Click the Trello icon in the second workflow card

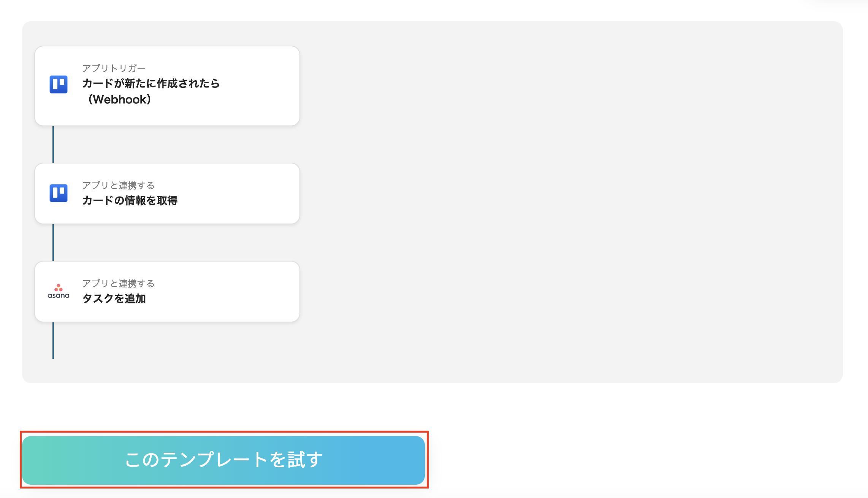[58, 193]
